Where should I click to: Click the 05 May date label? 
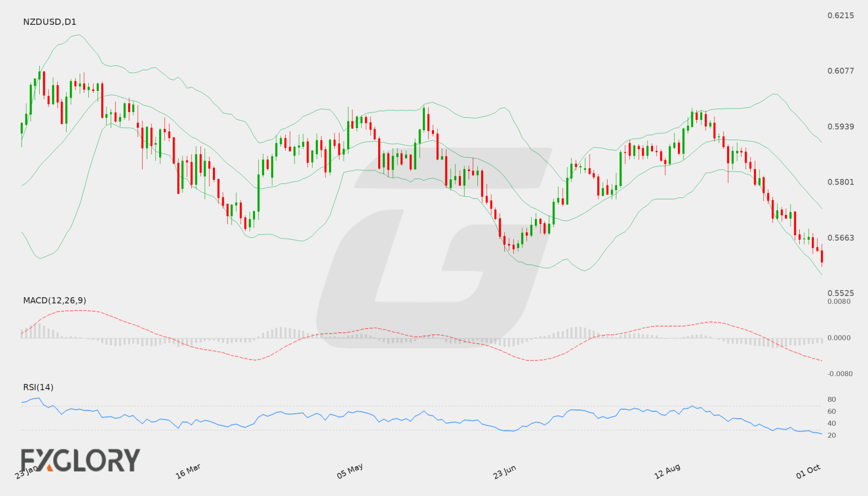[x=350, y=471]
